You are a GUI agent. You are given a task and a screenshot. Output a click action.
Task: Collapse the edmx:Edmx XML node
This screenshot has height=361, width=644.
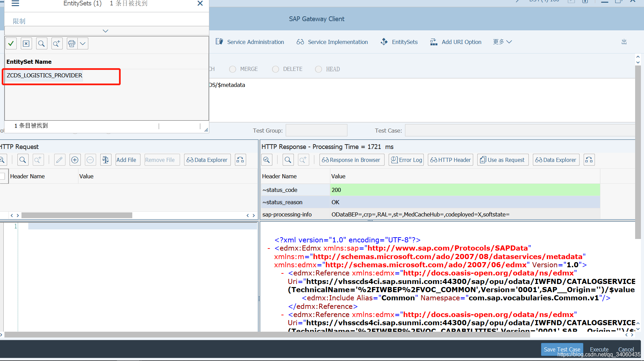point(269,248)
